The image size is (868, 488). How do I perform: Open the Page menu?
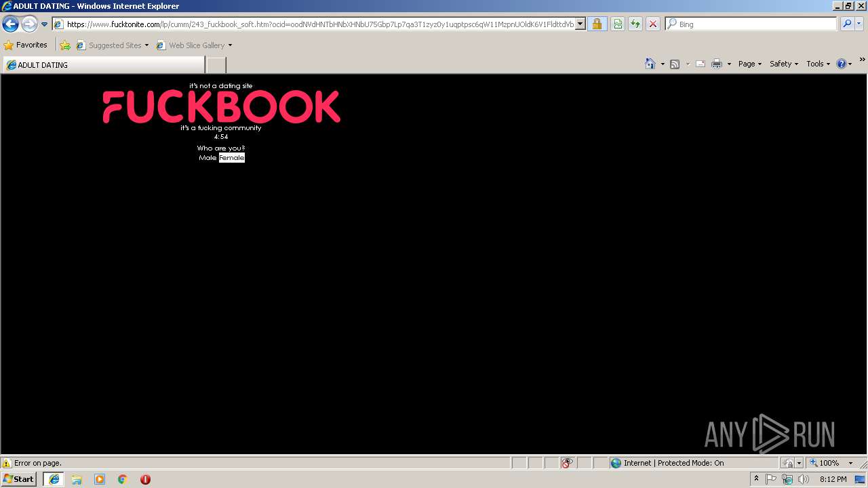point(750,64)
